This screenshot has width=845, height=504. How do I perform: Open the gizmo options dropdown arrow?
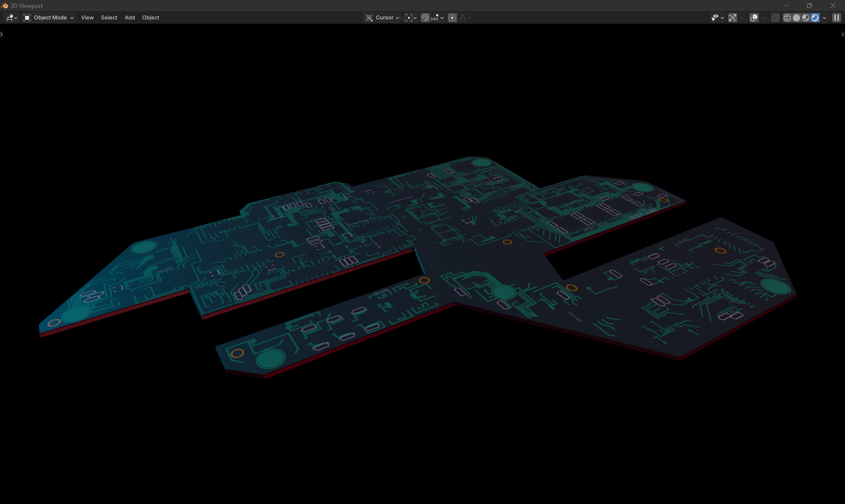pyautogui.click(x=742, y=18)
